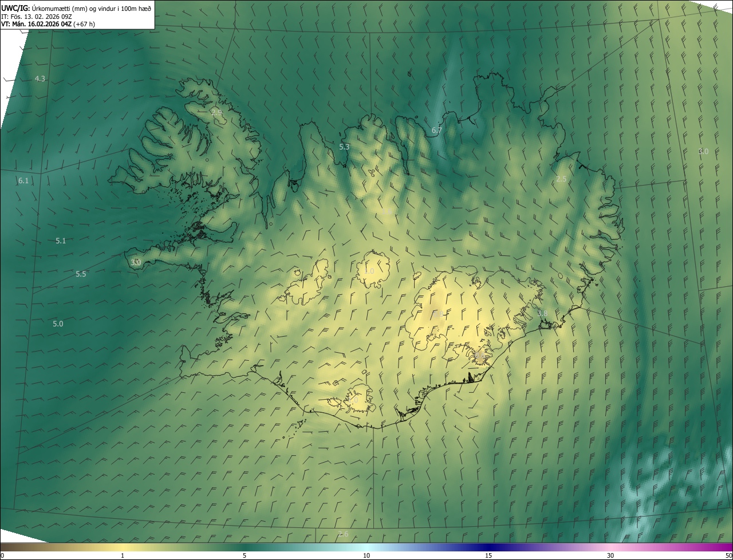Click the 3.0 value on the Snæfellsnes peninsula tip

click(x=136, y=262)
